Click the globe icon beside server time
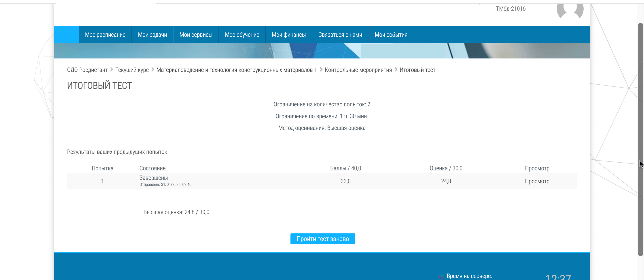 coord(440,276)
